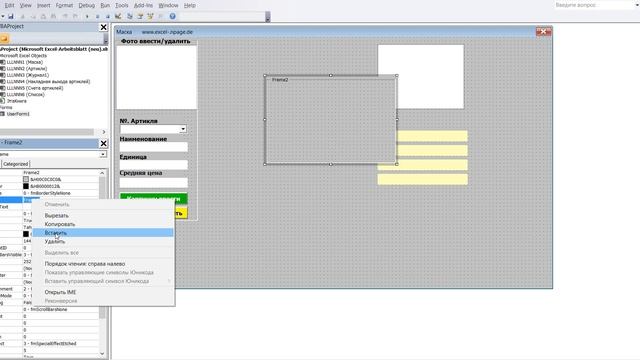
Task: Click the Project panel horizontal scroll right arrow
Action: pos(104,132)
